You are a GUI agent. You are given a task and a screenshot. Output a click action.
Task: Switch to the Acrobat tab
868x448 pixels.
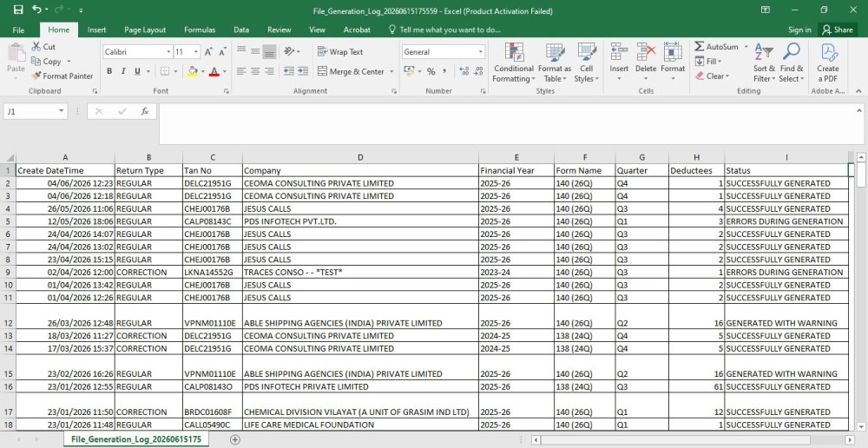point(357,30)
